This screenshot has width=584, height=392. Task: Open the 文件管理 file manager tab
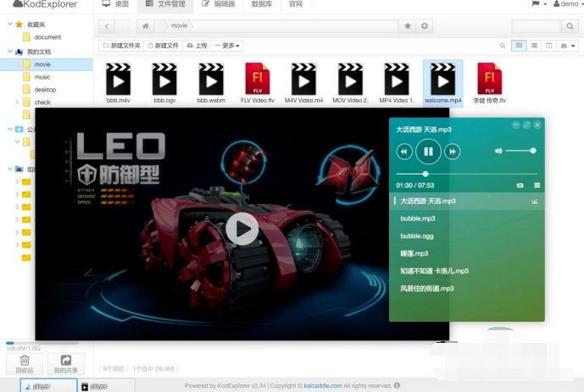tap(165, 4)
